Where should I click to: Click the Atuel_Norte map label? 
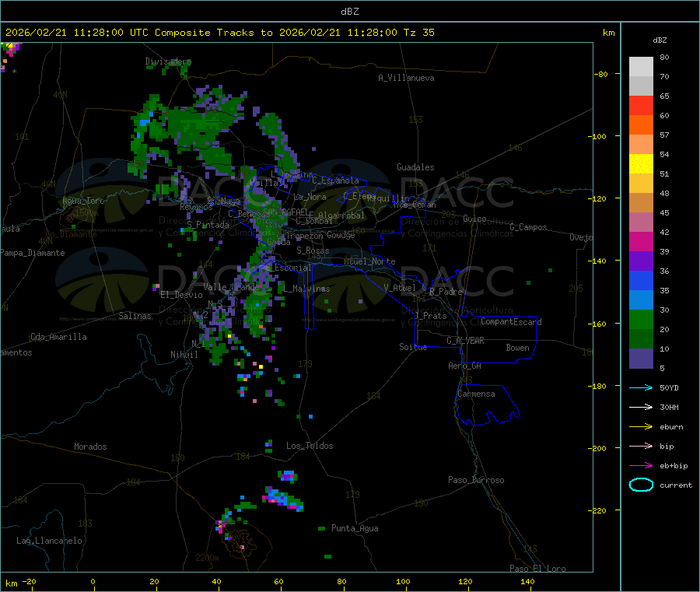click(369, 261)
